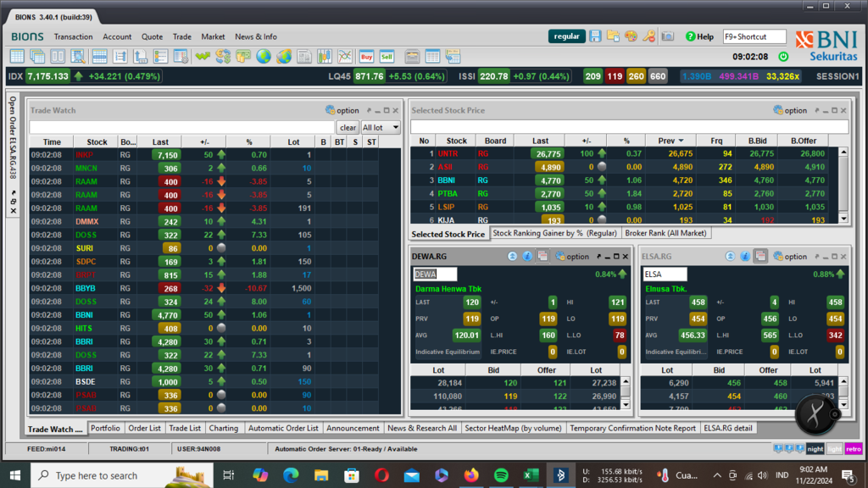Open the Buy order toolbar icon

pyautogui.click(x=366, y=57)
